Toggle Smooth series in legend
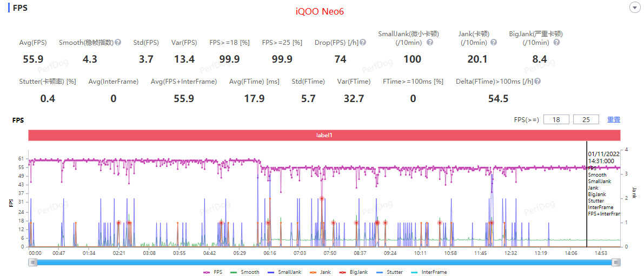The image size is (644, 276). click(x=245, y=272)
